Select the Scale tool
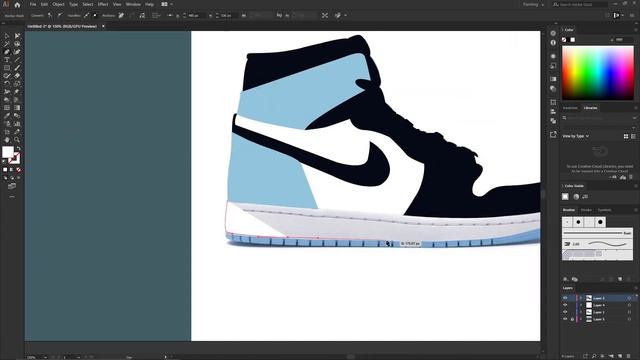 point(17,84)
